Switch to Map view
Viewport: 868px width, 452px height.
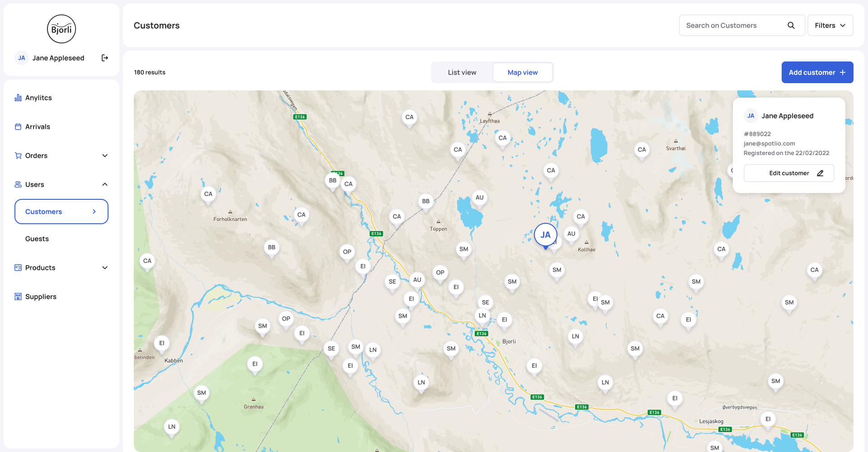coord(523,72)
